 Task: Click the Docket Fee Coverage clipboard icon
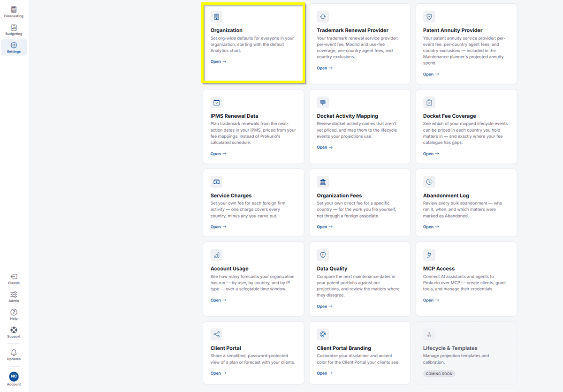click(429, 103)
